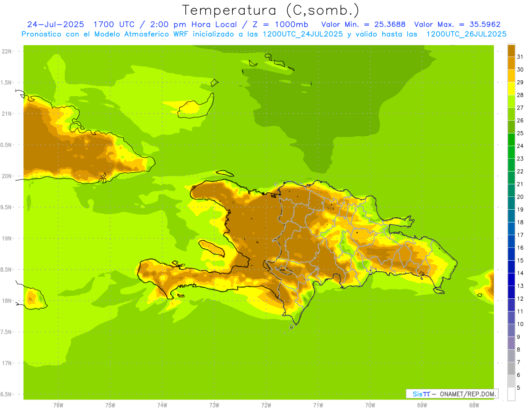
Task: Pick legend color band between 29 and 30
Action: [x=511, y=76]
